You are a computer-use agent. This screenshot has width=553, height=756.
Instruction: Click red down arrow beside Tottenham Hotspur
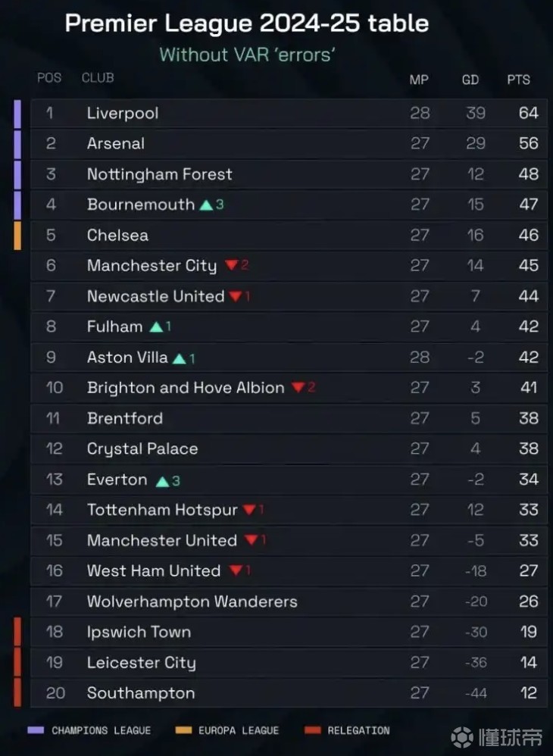pyautogui.click(x=248, y=511)
